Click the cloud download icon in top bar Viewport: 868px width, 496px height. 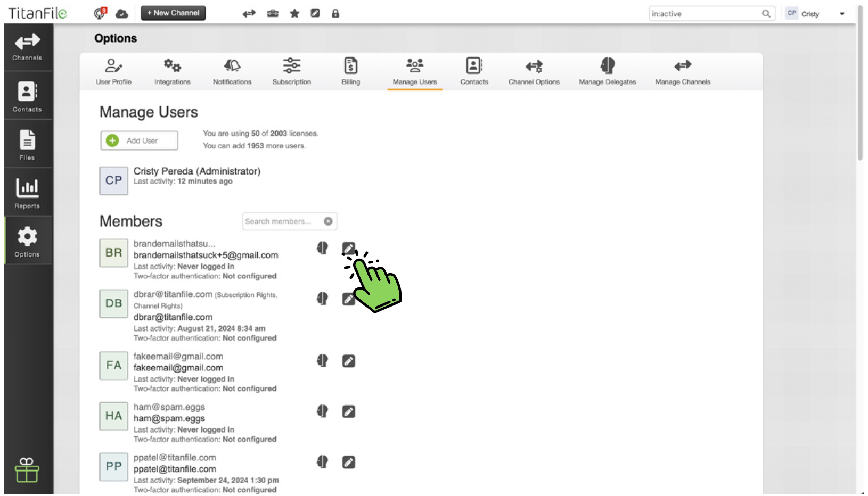pos(122,14)
